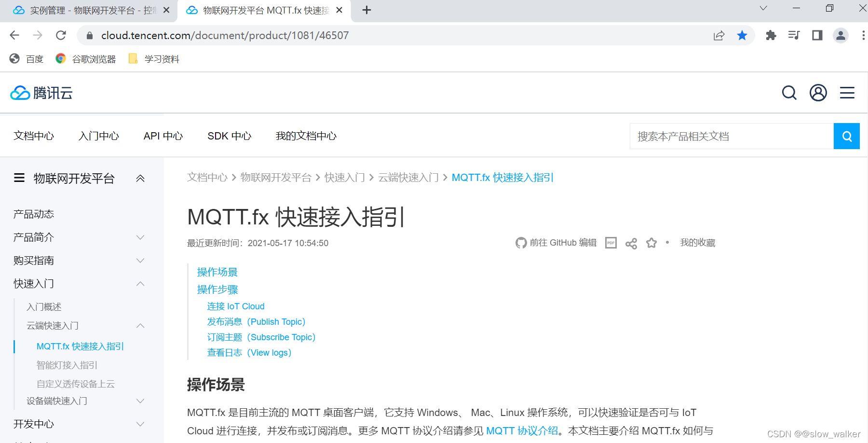Open the 入门中心 nav item
The height and width of the screenshot is (443, 868).
pyautogui.click(x=99, y=136)
